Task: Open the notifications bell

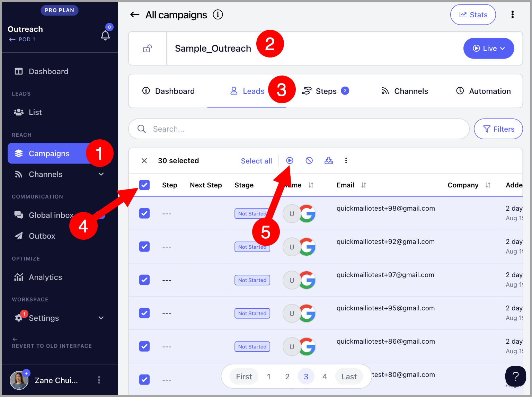Action: [x=105, y=35]
